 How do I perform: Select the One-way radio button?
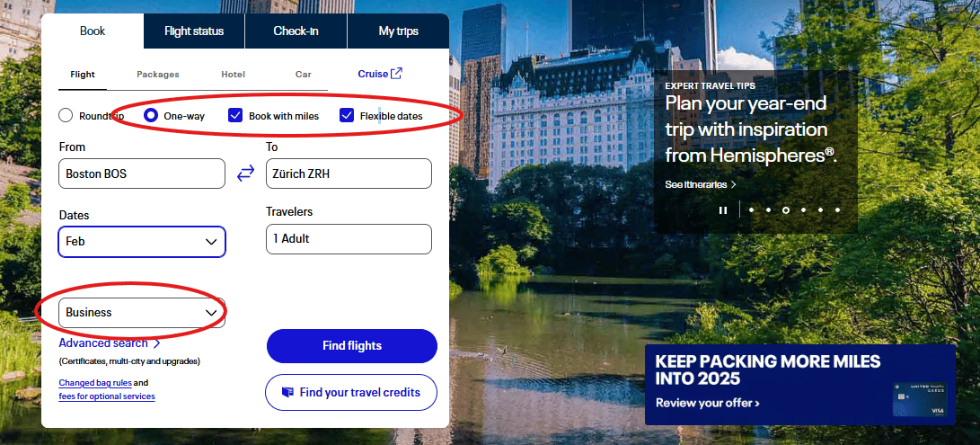[x=151, y=116]
